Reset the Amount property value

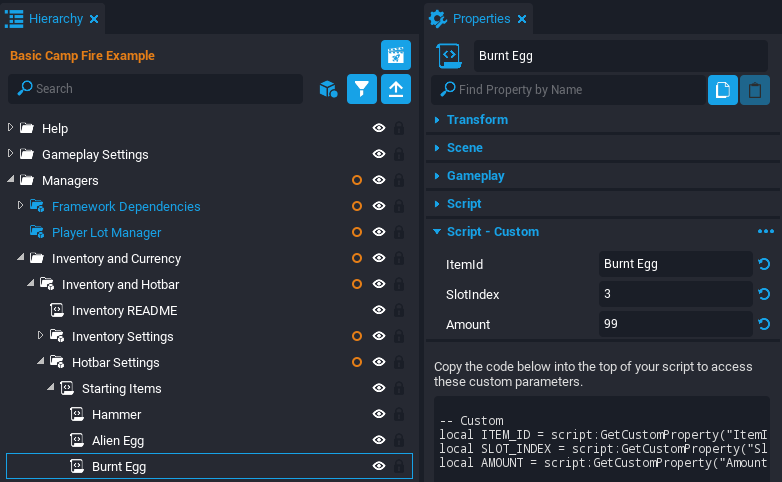(x=765, y=324)
